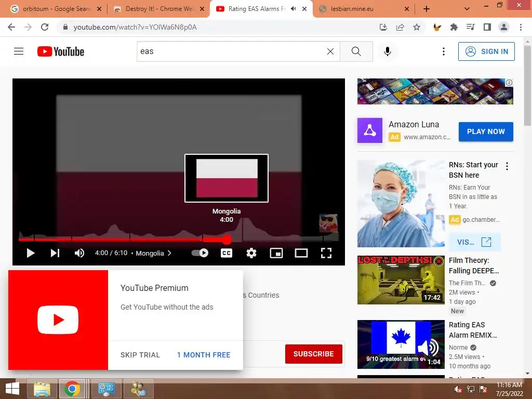Close the orbitoum Google Search tab
The width and height of the screenshot is (532, 399).
99,9
